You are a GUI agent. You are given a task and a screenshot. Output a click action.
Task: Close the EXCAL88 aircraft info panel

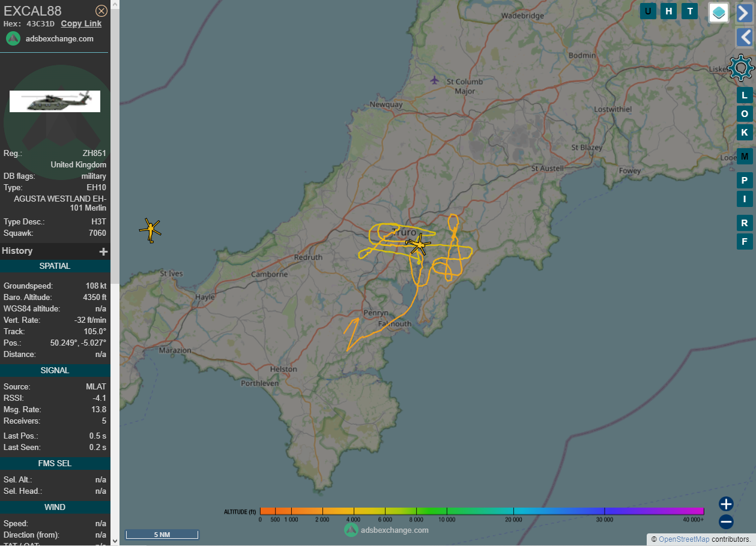point(101,11)
